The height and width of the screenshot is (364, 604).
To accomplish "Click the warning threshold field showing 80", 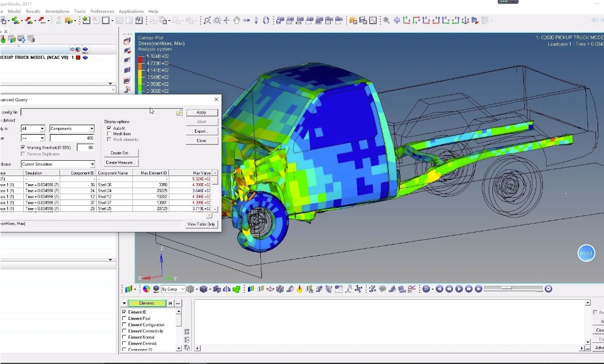I will point(86,148).
